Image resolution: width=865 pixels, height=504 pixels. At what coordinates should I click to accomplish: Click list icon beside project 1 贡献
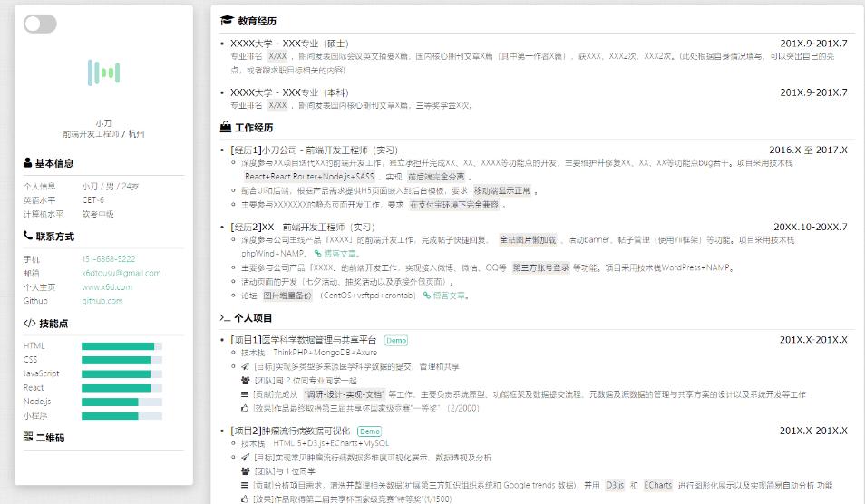245,394
